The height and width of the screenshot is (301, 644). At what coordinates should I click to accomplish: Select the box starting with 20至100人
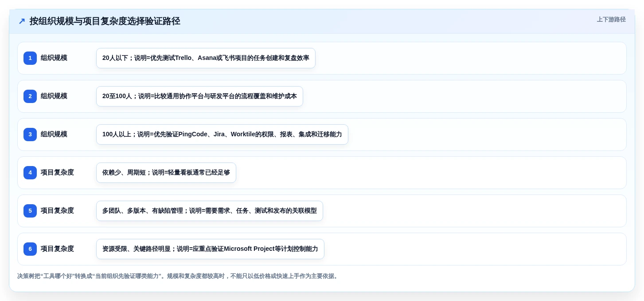tap(199, 96)
